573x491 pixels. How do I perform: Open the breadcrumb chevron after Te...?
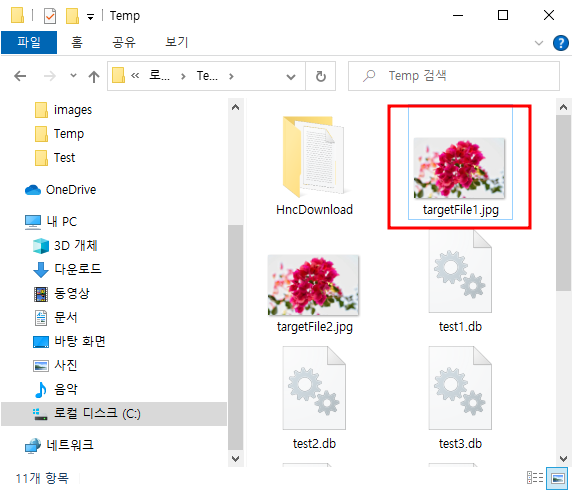pos(231,76)
